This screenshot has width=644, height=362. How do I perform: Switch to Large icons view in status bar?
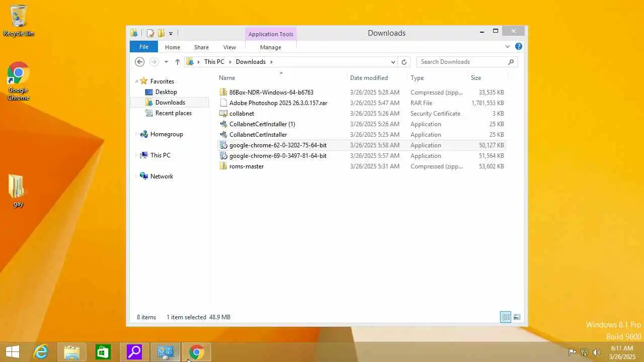(517, 317)
